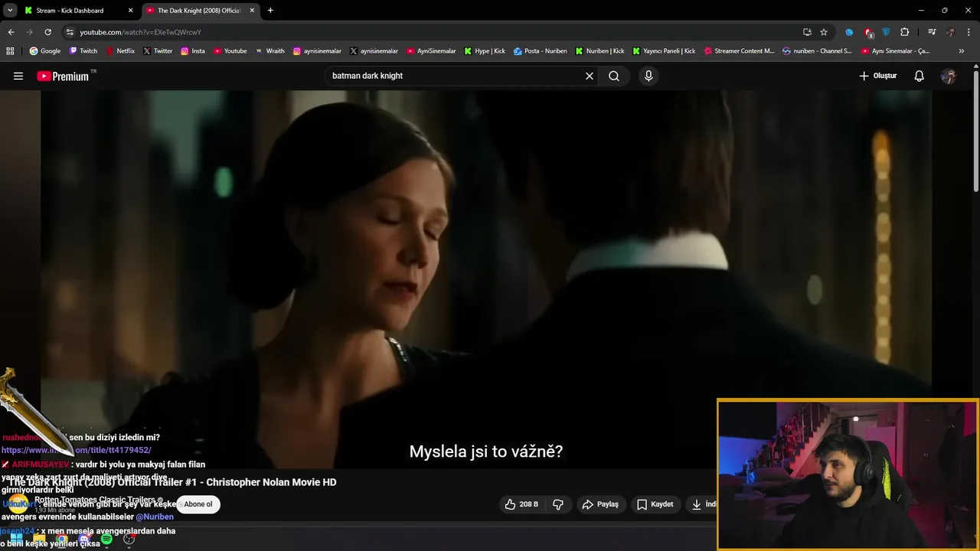
Task: Click the blue Chrome extension icon
Action: (849, 32)
